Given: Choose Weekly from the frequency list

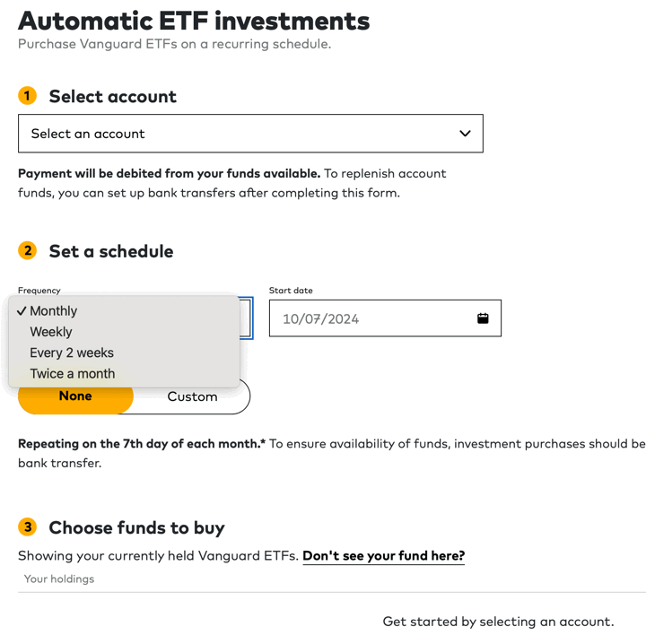Looking at the screenshot, I should tap(51, 332).
